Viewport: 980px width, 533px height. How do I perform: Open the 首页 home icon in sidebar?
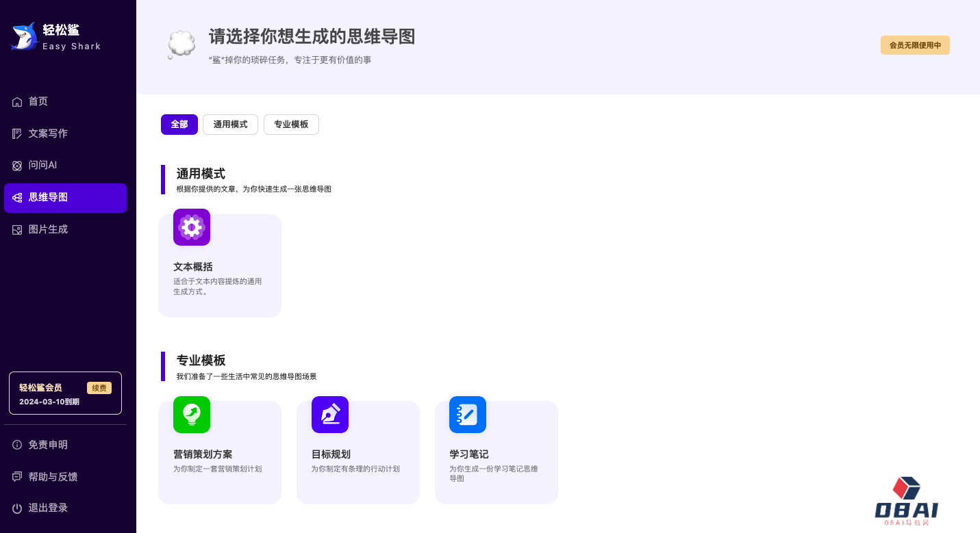(17, 101)
